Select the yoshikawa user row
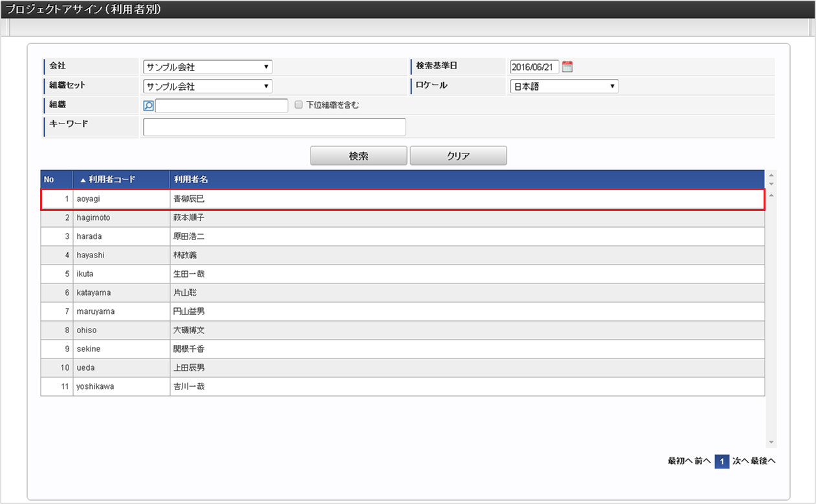Viewport: 816px width, 504px height. tap(402, 386)
